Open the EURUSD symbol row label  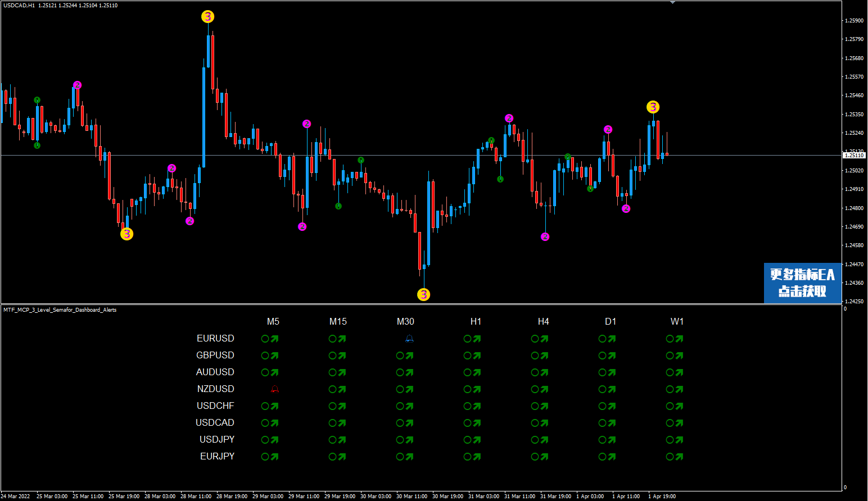click(215, 339)
